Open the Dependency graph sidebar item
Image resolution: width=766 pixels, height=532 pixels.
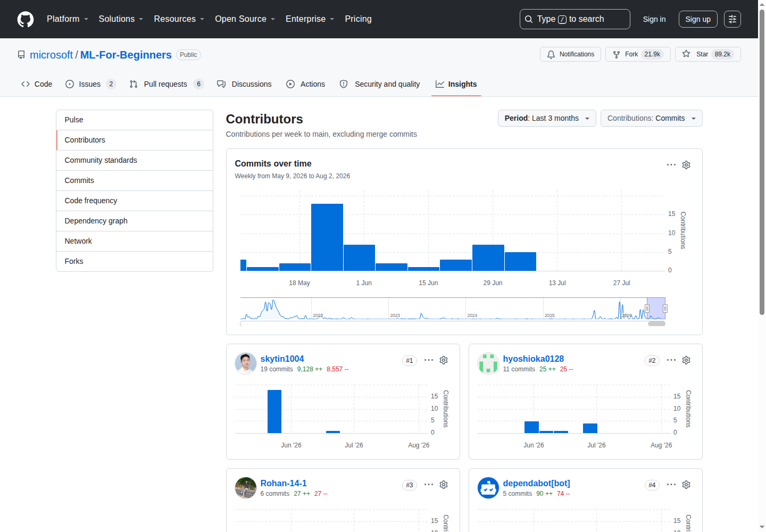[x=135, y=221]
